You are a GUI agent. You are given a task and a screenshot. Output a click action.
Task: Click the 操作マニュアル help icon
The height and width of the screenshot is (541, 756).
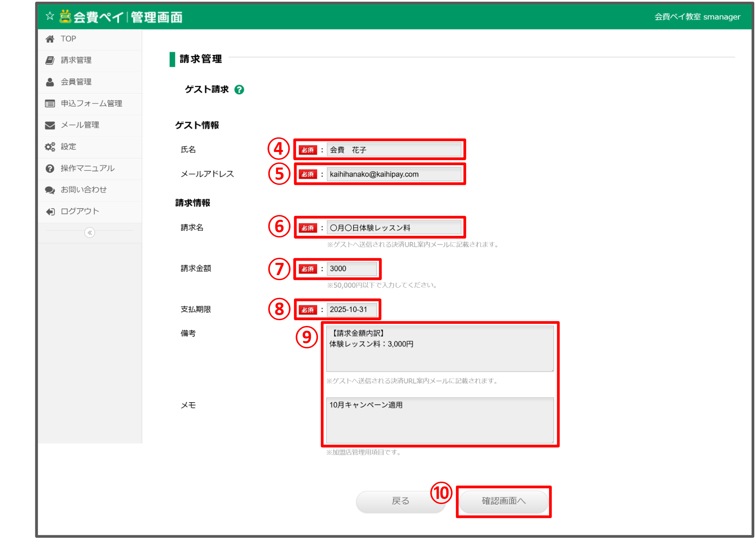tap(50, 168)
